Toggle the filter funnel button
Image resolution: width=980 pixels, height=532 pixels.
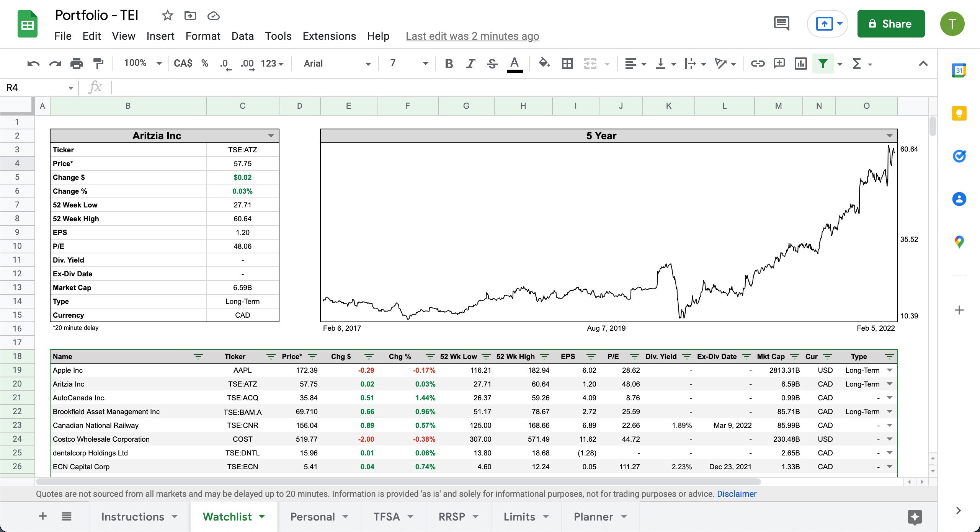(x=823, y=64)
